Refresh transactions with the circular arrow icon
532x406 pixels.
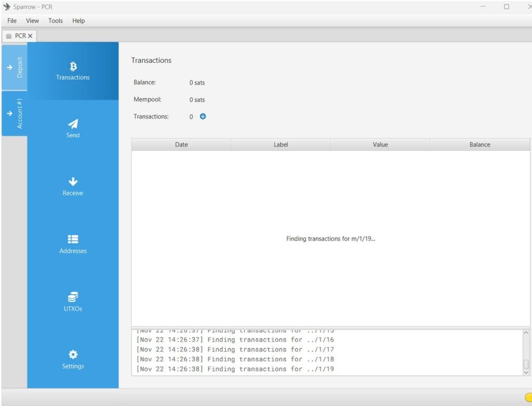click(x=202, y=116)
